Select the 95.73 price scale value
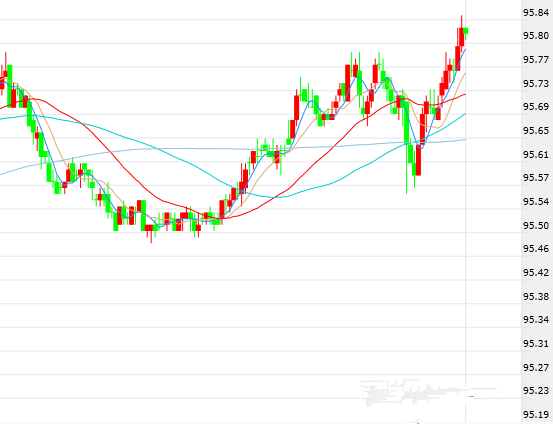Screen dimensions: 553x424 536,84
